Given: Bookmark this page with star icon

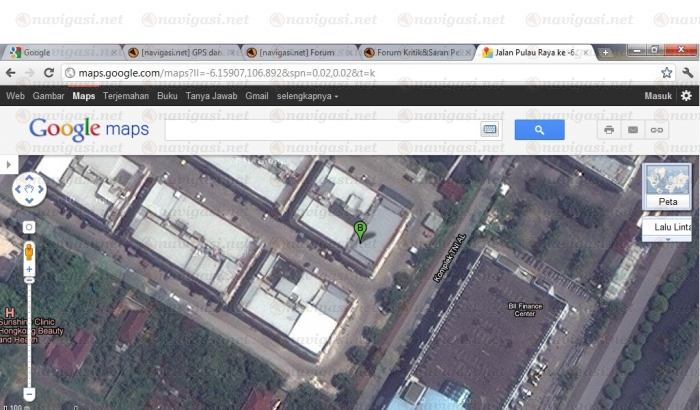Looking at the screenshot, I should click(666, 73).
